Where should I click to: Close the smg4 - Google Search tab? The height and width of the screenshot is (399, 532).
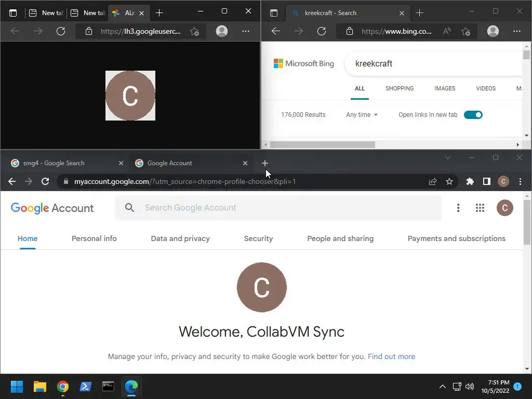121,163
